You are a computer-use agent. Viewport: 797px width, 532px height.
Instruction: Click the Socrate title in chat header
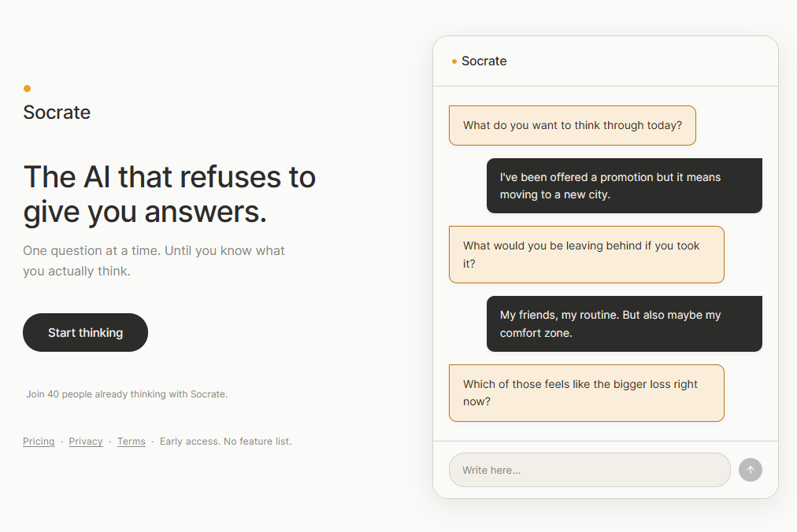tap(484, 61)
